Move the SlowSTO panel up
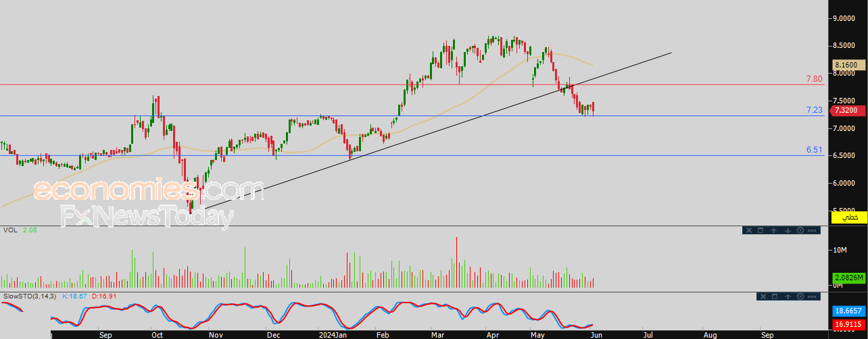This screenshot has width=868, height=339. 788,296
